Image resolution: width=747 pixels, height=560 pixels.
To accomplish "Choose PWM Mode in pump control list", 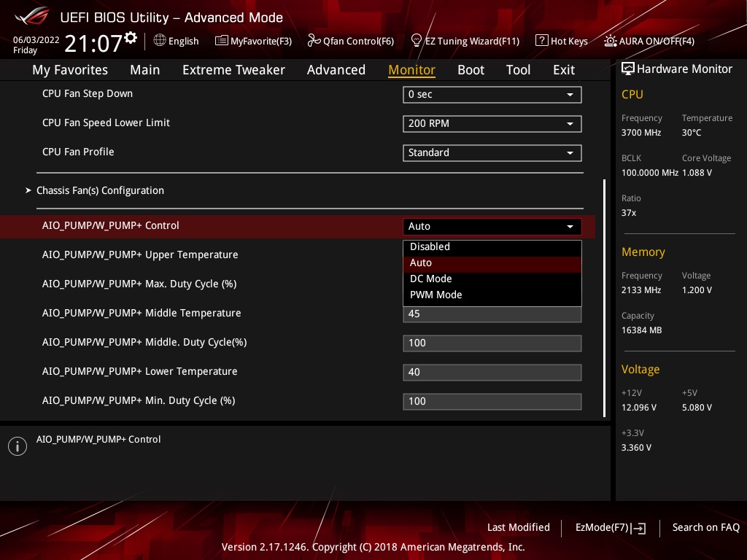I will coord(492,295).
